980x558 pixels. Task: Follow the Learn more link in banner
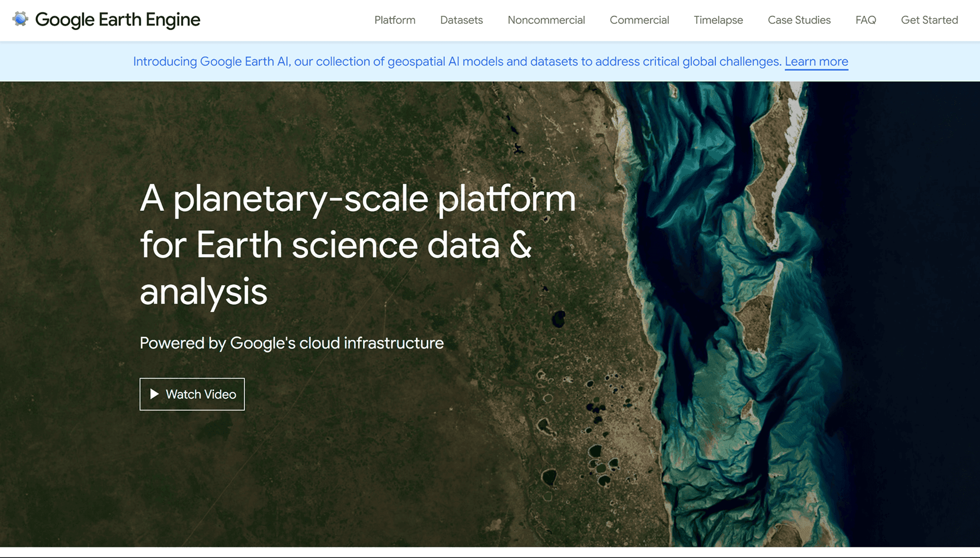(x=816, y=62)
